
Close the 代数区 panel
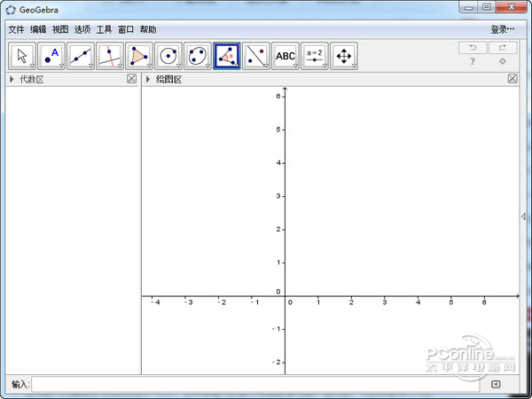(131, 79)
